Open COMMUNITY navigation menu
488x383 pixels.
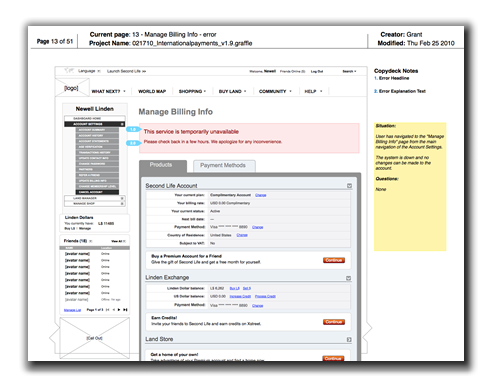pos(275,91)
